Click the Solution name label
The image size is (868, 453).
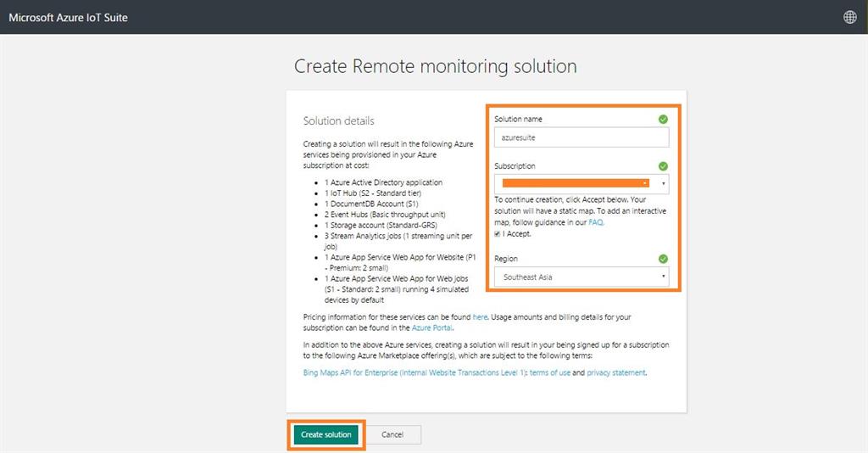518,119
